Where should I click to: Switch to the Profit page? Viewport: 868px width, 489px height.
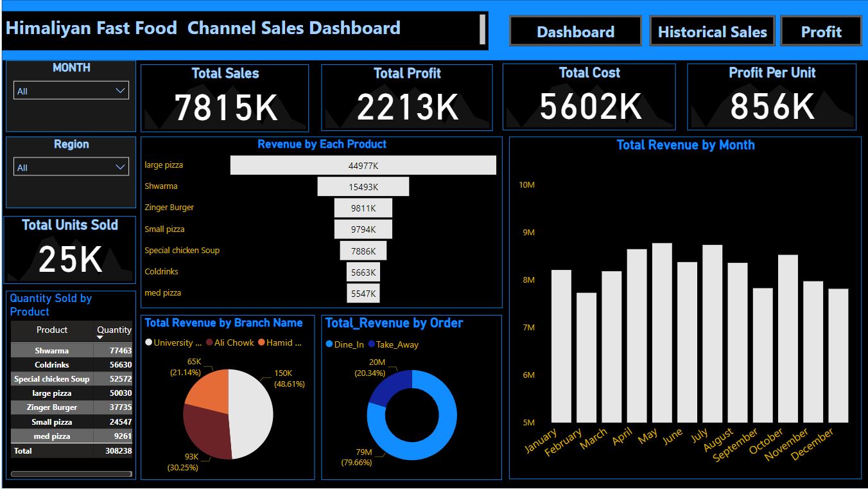point(820,31)
